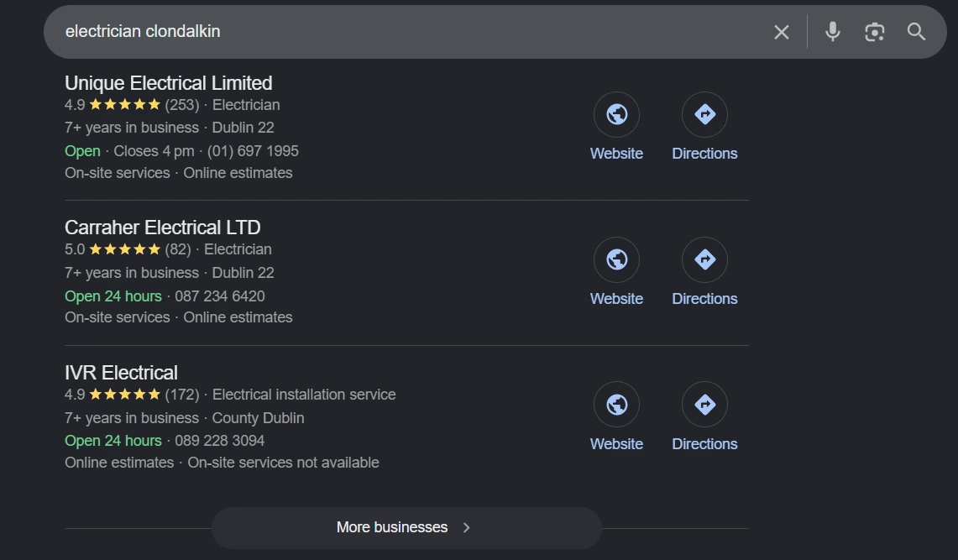Click the star rating of IVR Electrical

point(124,395)
